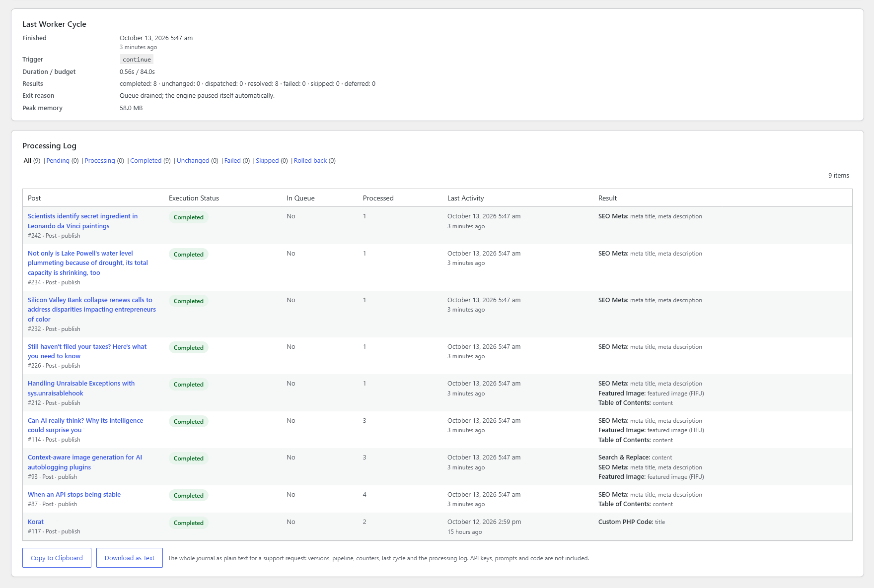The height and width of the screenshot is (588, 874).
Task: Open the Silicon Valley Bank collapse post
Action: click(92, 310)
